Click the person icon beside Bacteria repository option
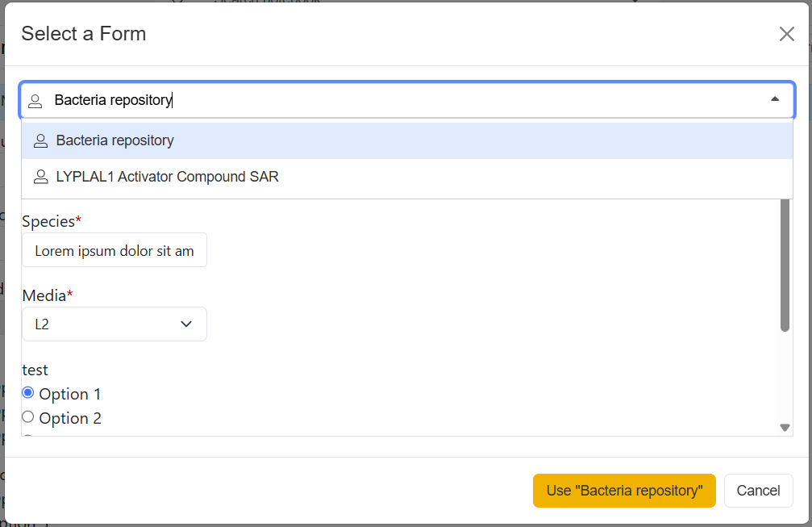This screenshot has width=812, height=527. (x=40, y=141)
